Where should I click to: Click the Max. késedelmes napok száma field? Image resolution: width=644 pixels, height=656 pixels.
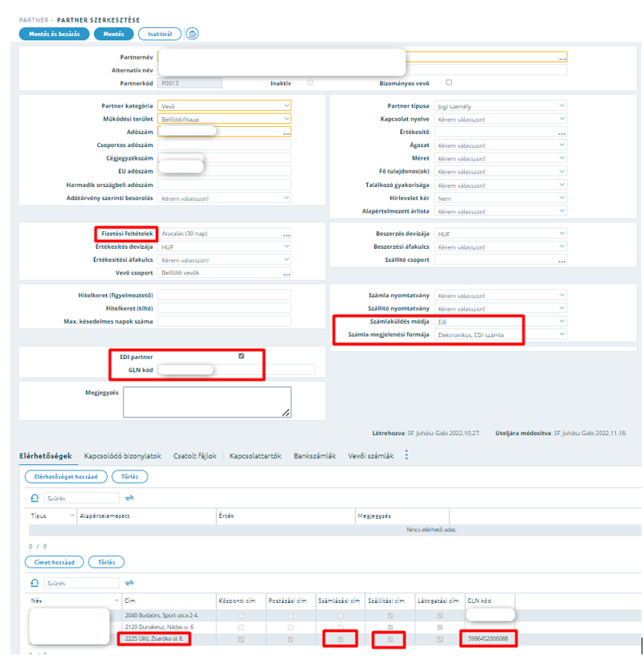tap(224, 321)
